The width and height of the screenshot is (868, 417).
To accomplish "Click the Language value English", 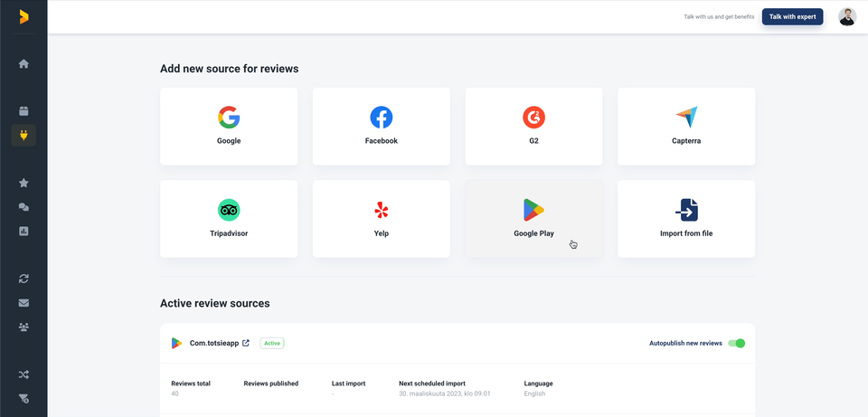I will 534,393.
